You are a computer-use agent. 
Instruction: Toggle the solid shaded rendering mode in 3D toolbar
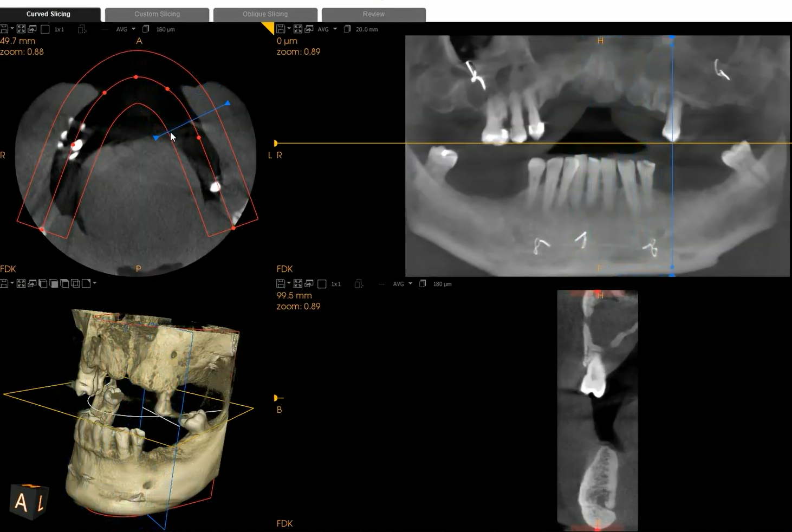coord(54,283)
